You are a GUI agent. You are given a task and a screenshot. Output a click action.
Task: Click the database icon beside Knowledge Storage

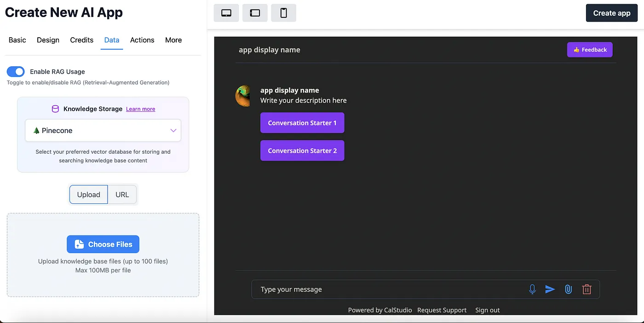click(x=55, y=109)
